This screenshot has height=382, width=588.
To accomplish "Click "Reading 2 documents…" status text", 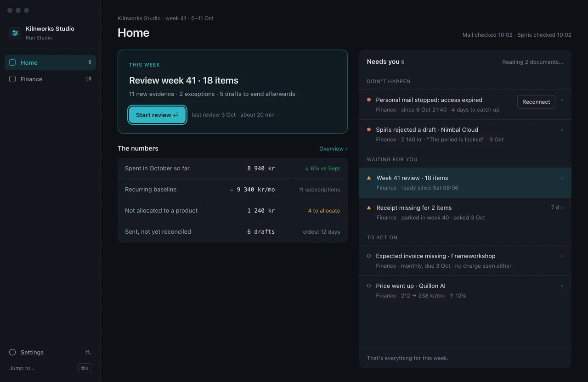I will [x=532, y=62].
